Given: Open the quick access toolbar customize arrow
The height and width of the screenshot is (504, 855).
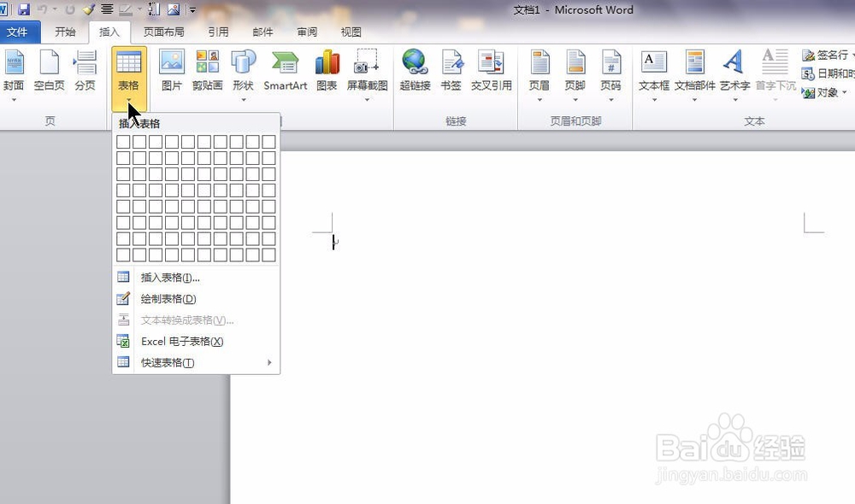Looking at the screenshot, I should point(192,9).
